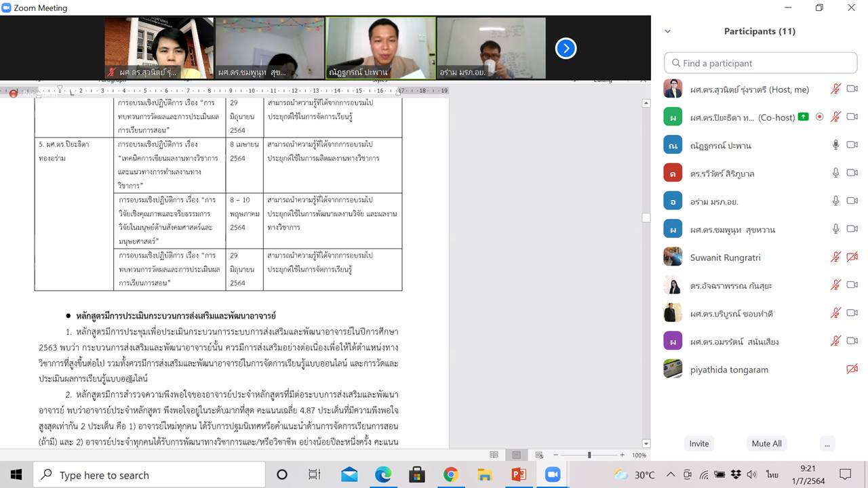The height and width of the screenshot is (488, 868).
Task: Mute microphone of ดร.รวีวัตร์ สิริภูบาล
Action: [x=836, y=173]
